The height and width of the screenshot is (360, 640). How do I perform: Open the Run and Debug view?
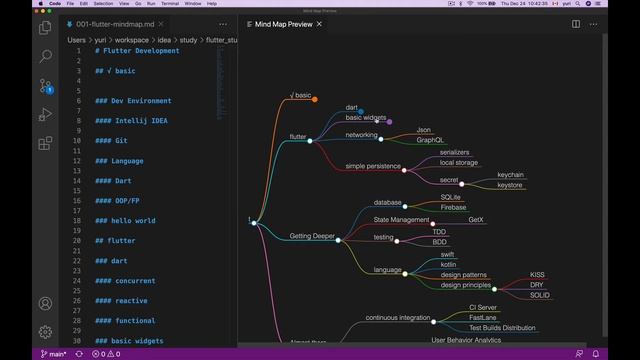(45, 114)
